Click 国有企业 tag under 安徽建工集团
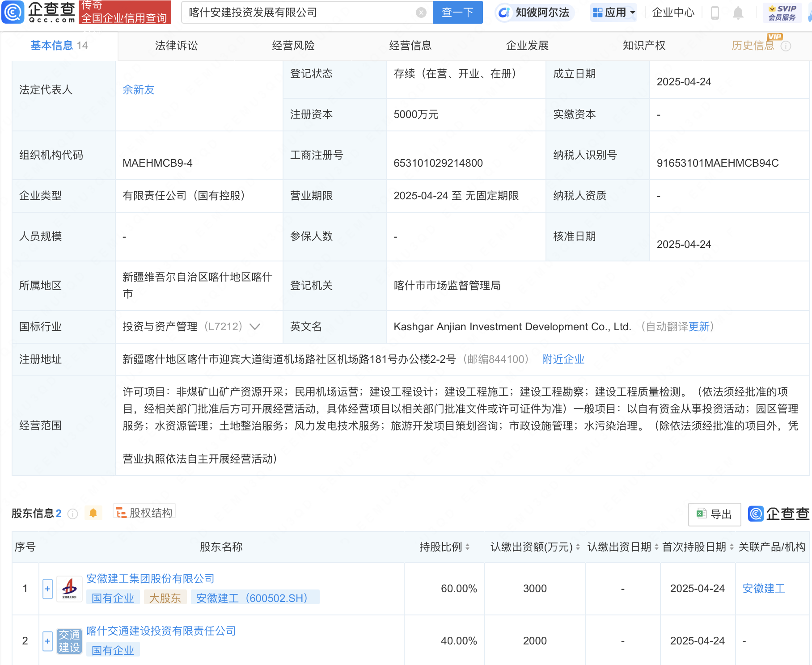This screenshot has width=812, height=665. [x=113, y=598]
